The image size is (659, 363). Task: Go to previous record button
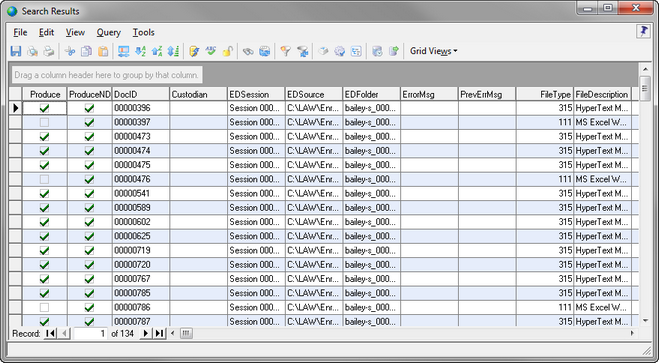(64, 334)
